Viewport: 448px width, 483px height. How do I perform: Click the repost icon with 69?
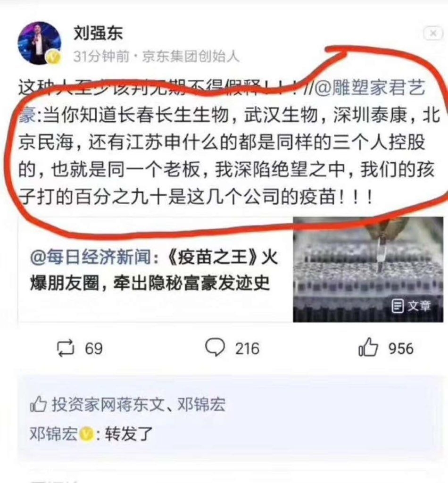66,348
